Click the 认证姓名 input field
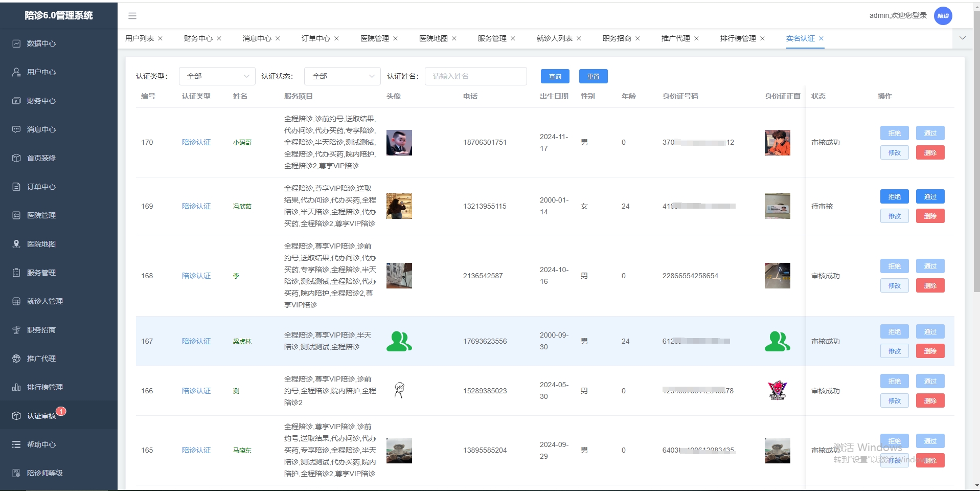The width and height of the screenshot is (980, 491). tap(475, 76)
